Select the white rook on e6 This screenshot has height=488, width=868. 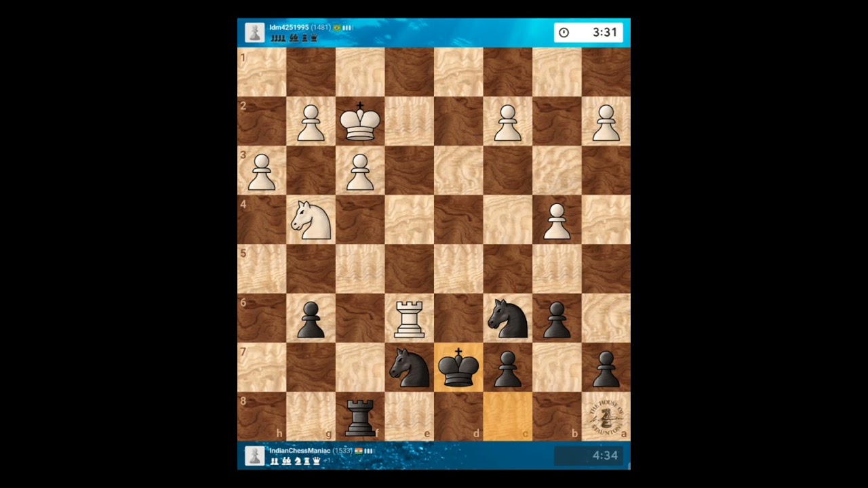tap(409, 319)
